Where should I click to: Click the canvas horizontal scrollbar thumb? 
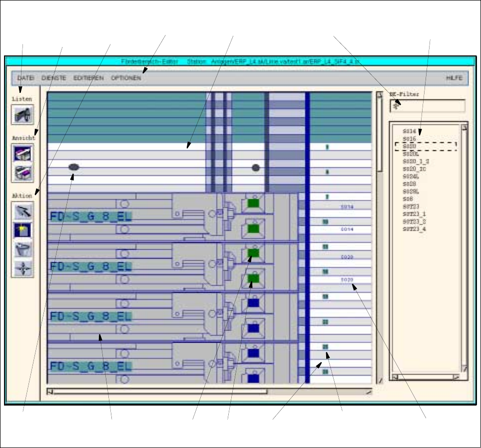(x=160, y=392)
